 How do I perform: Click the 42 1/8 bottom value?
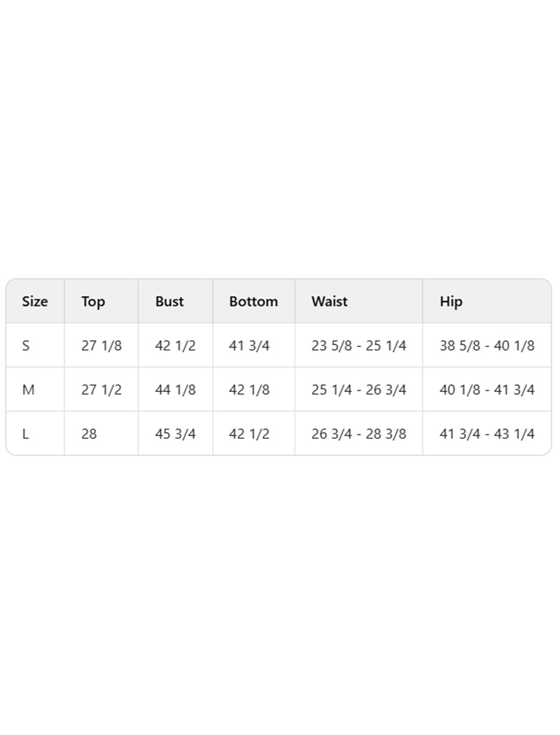248,389
